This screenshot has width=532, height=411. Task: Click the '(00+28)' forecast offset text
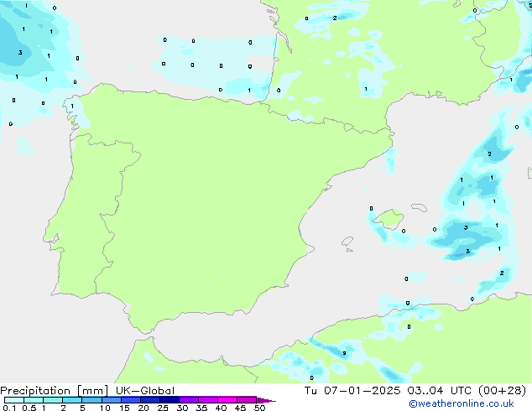(502, 391)
